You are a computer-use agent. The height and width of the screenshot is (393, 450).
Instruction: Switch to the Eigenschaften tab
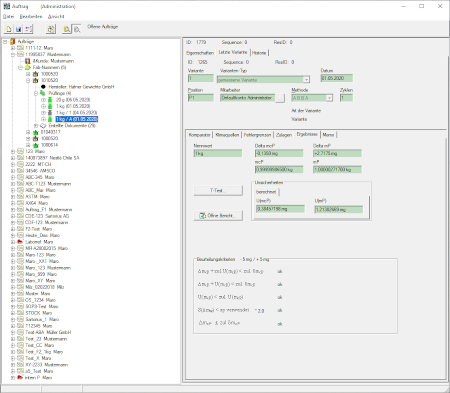click(x=200, y=53)
